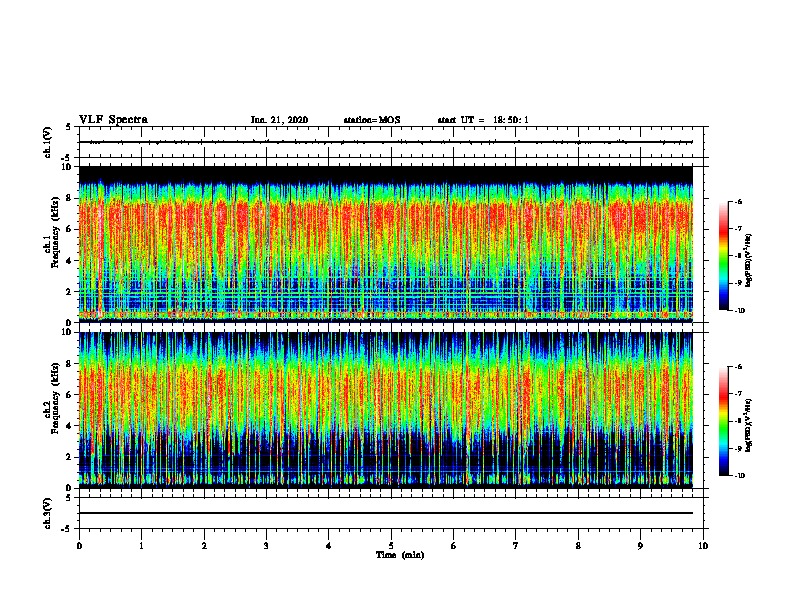This screenshot has height=612, width=792.
Task: Click ch.2 frequency tick label "6"
Action: click(x=70, y=395)
